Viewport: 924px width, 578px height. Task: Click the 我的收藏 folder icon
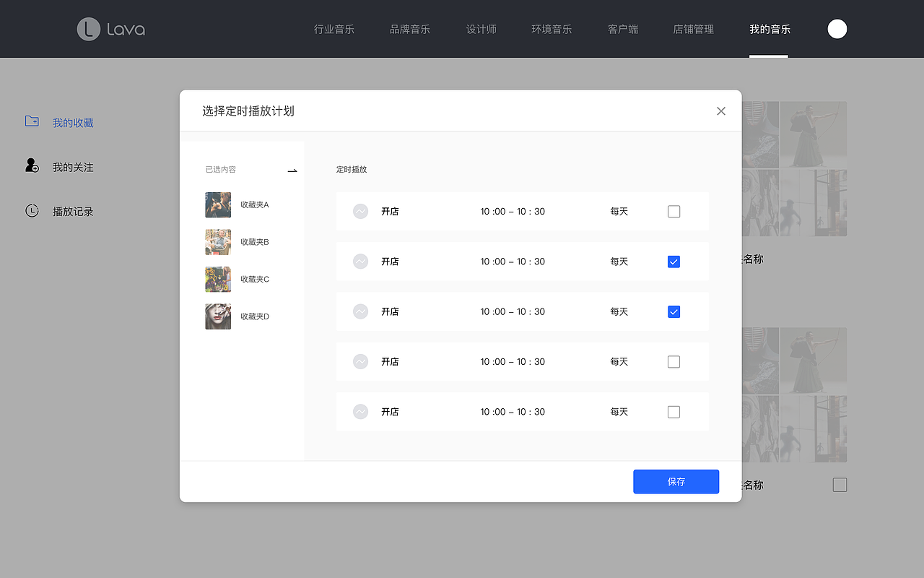coord(32,121)
